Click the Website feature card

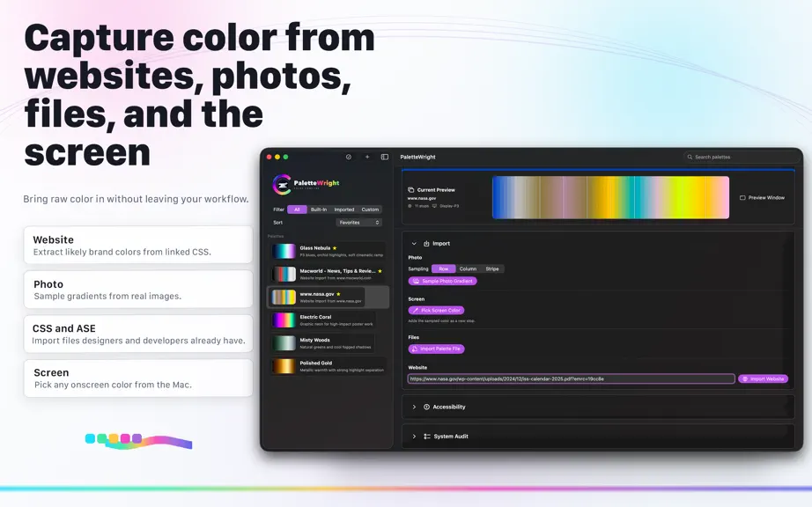click(138, 246)
